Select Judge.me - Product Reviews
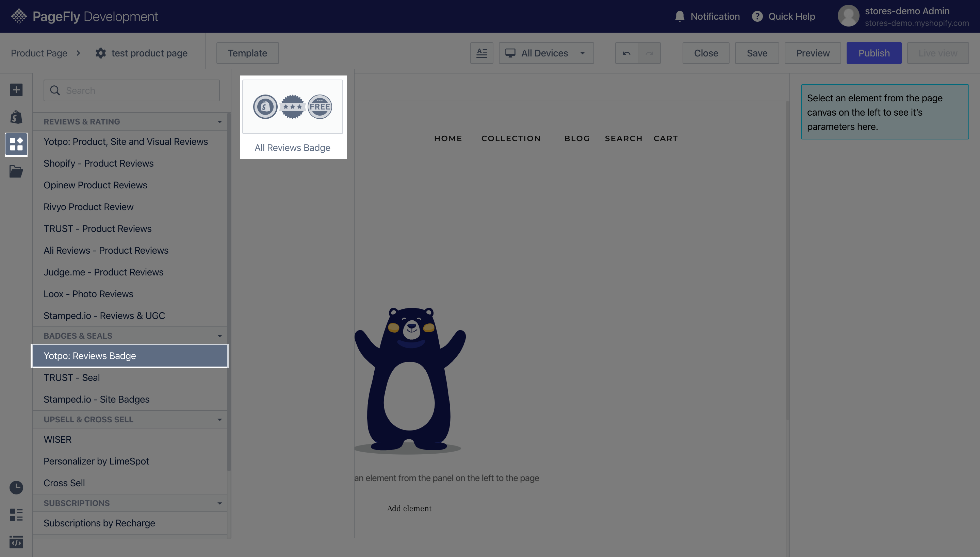 pos(130,272)
